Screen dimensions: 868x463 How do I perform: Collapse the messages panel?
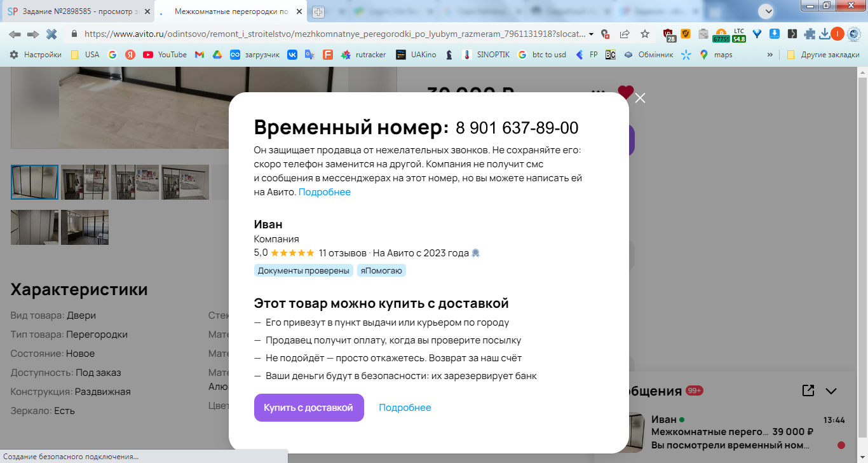point(831,391)
